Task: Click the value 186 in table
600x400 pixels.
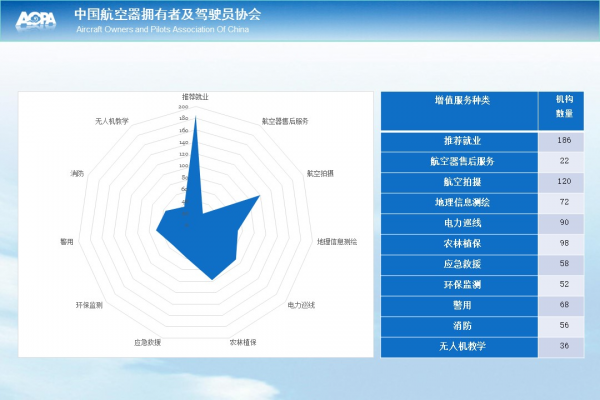Action: (564, 140)
